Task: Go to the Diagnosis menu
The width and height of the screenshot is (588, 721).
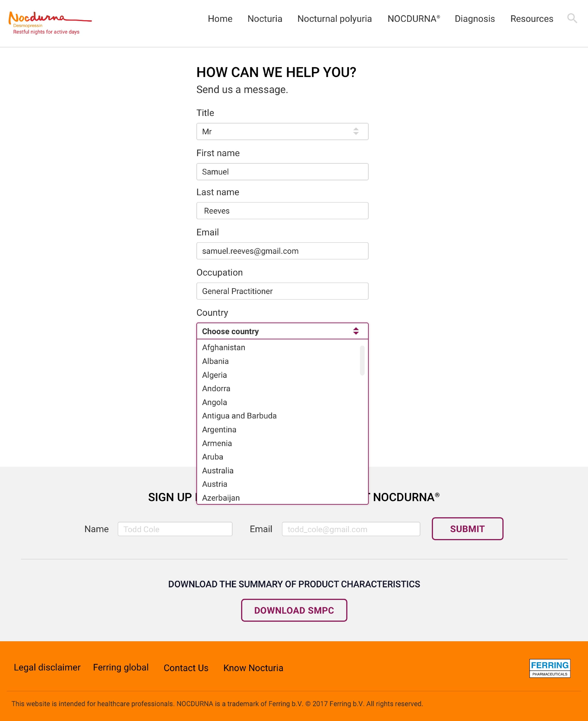Action: 474,19
